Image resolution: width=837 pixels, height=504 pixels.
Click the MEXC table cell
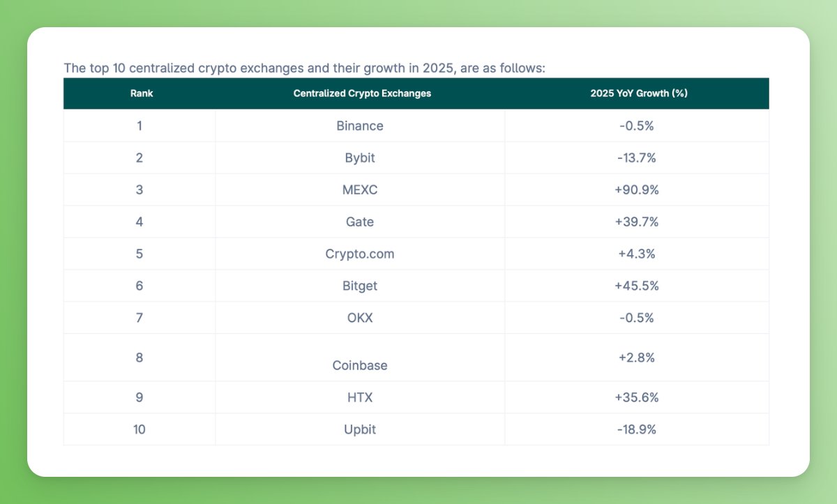(360, 190)
